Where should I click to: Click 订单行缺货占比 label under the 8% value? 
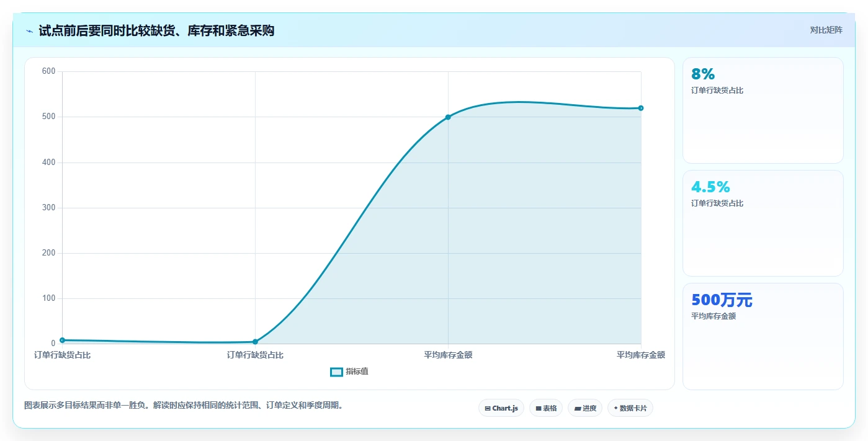[717, 91]
